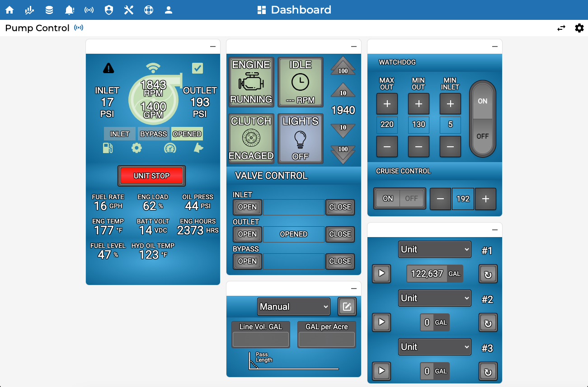Click OPEN for BYPASS valve
The image size is (588, 387).
(247, 261)
